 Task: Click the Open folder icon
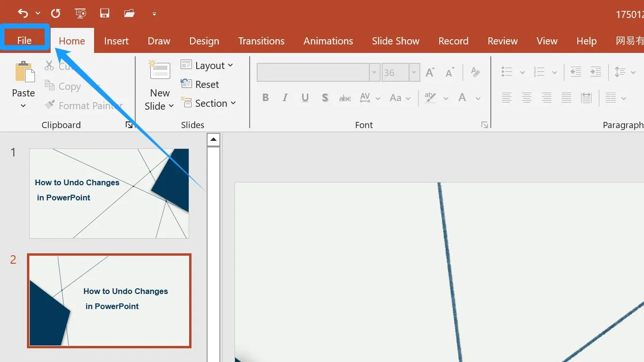[130, 13]
